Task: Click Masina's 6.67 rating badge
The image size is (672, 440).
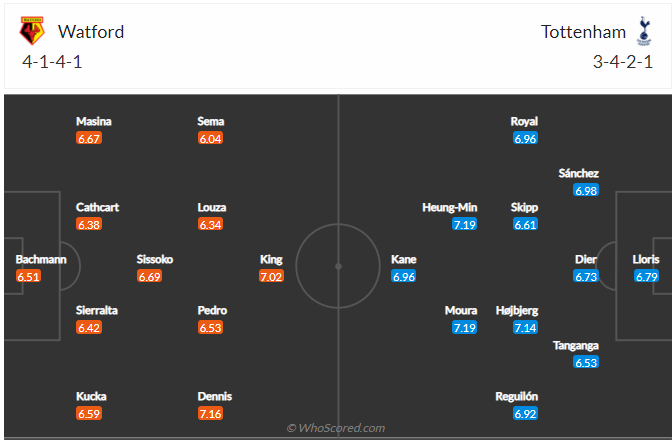Action: [89, 138]
